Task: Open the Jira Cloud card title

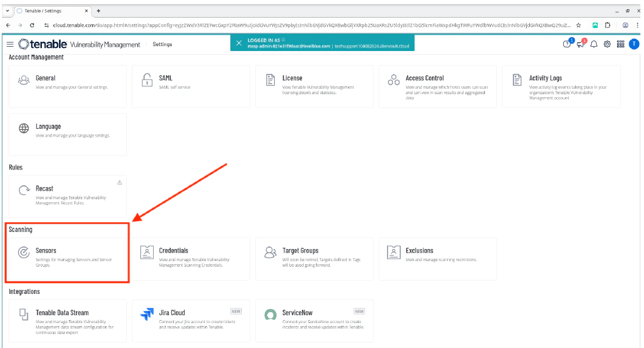Action: coord(172,312)
